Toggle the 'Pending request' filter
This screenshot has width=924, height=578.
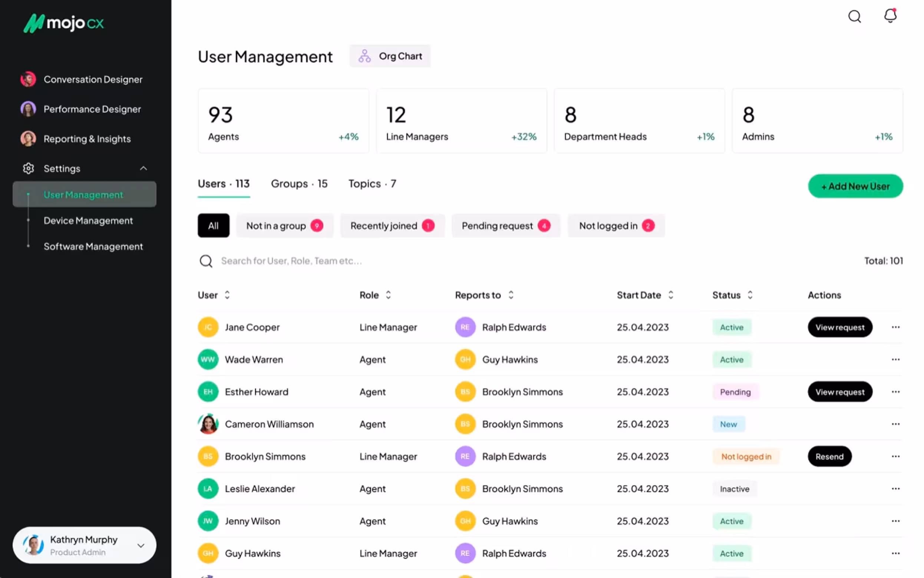(506, 226)
